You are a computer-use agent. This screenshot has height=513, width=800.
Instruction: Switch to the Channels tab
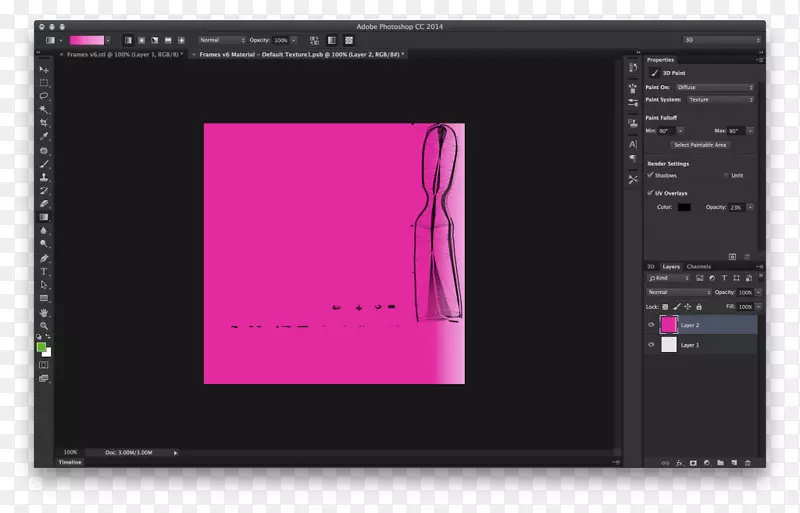tap(698, 266)
